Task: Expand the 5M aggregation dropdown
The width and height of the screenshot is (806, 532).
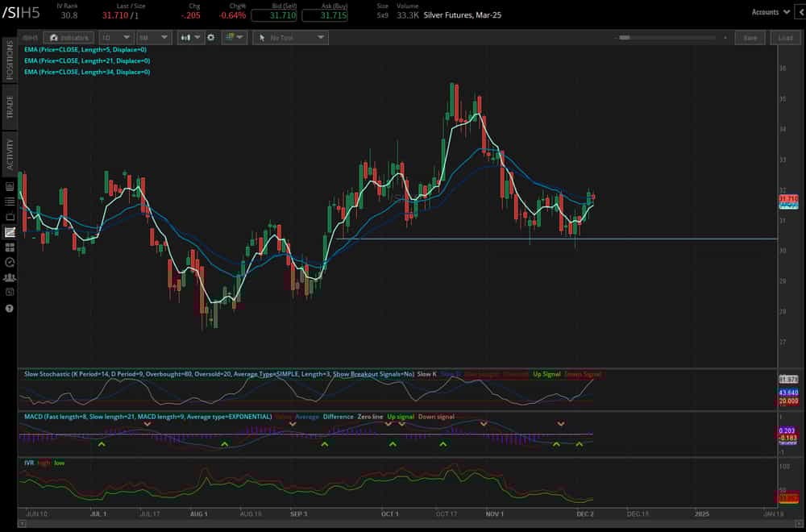Action: point(153,37)
